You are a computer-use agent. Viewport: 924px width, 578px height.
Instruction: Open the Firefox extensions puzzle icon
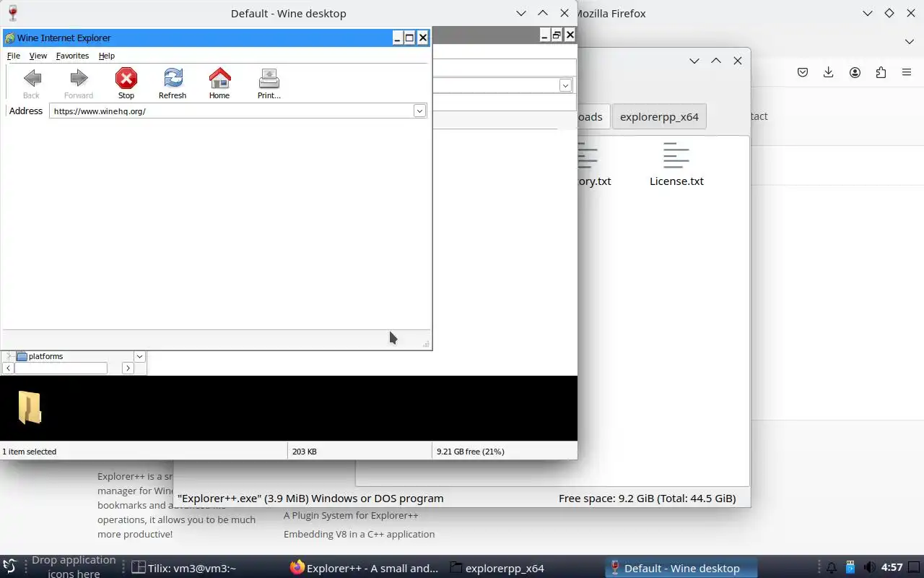pos(881,72)
